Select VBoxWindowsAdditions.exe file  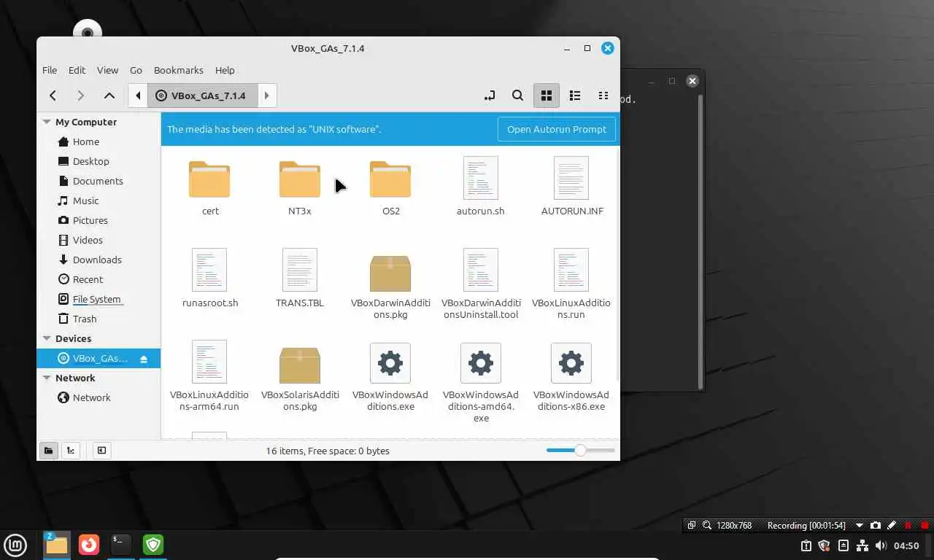(390, 378)
